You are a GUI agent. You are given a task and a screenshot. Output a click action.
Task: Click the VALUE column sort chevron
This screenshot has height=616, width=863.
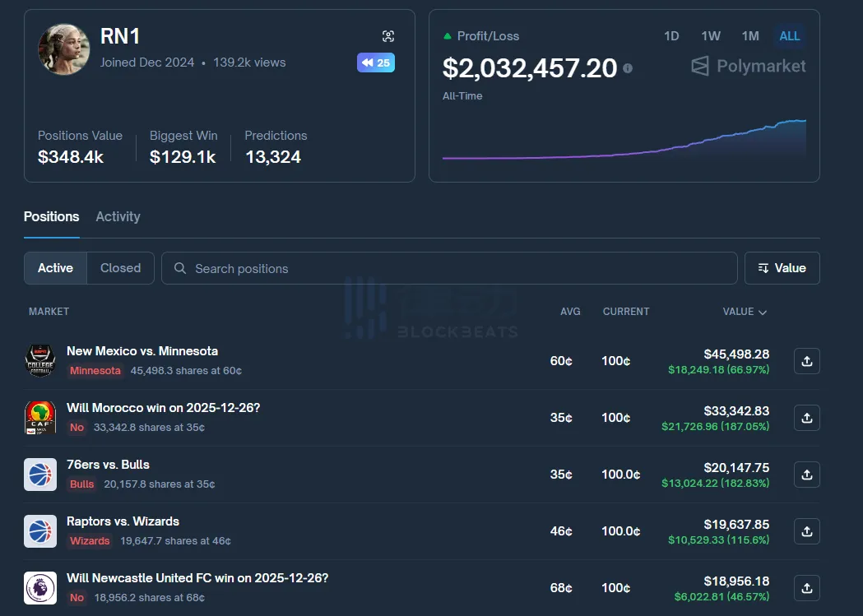(x=762, y=312)
